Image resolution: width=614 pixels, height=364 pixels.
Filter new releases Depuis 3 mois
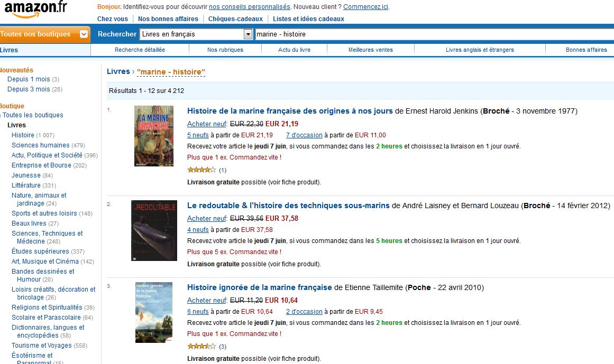click(x=29, y=89)
